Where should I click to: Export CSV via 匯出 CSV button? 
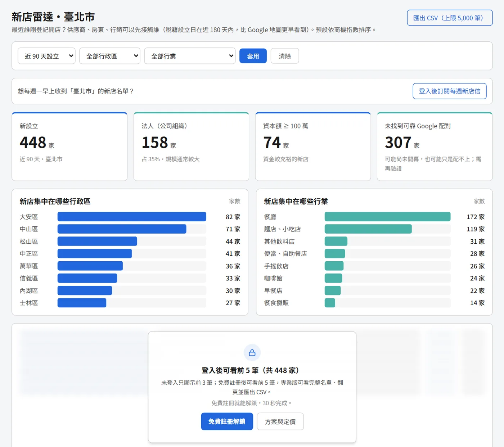(x=450, y=18)
